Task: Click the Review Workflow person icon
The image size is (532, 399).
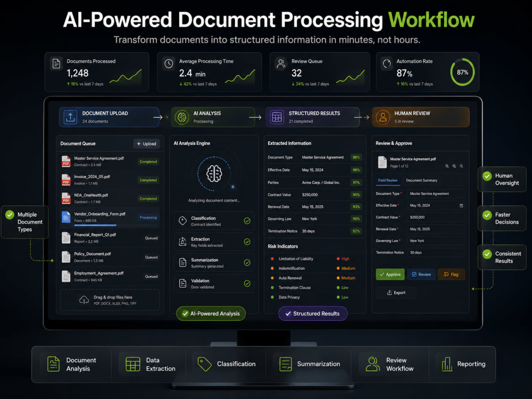Action: (372, 364)
